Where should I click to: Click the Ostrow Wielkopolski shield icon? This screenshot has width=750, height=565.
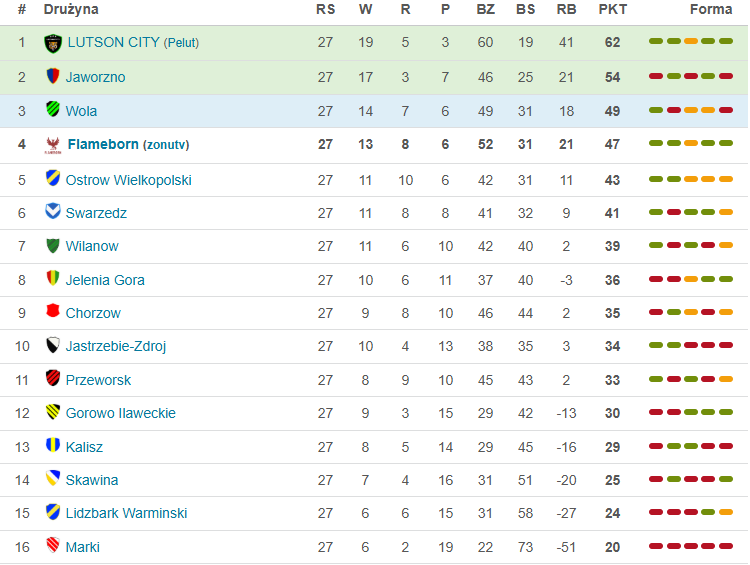pyautogui.click(x=53, y=179)
